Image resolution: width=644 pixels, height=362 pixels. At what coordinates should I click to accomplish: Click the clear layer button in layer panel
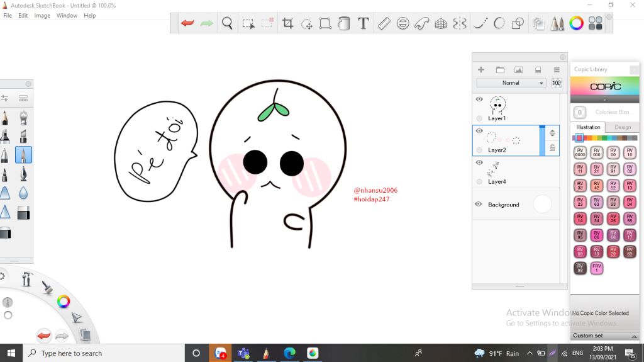[x=538, y=70]
